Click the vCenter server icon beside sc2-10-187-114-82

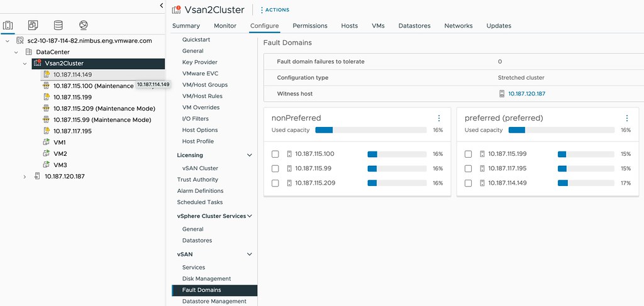click(19, 41)
